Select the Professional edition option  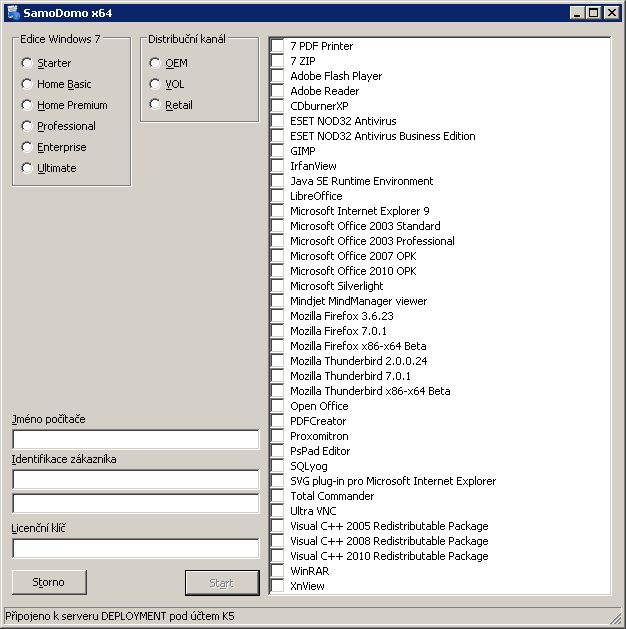[x=27, y=126]
